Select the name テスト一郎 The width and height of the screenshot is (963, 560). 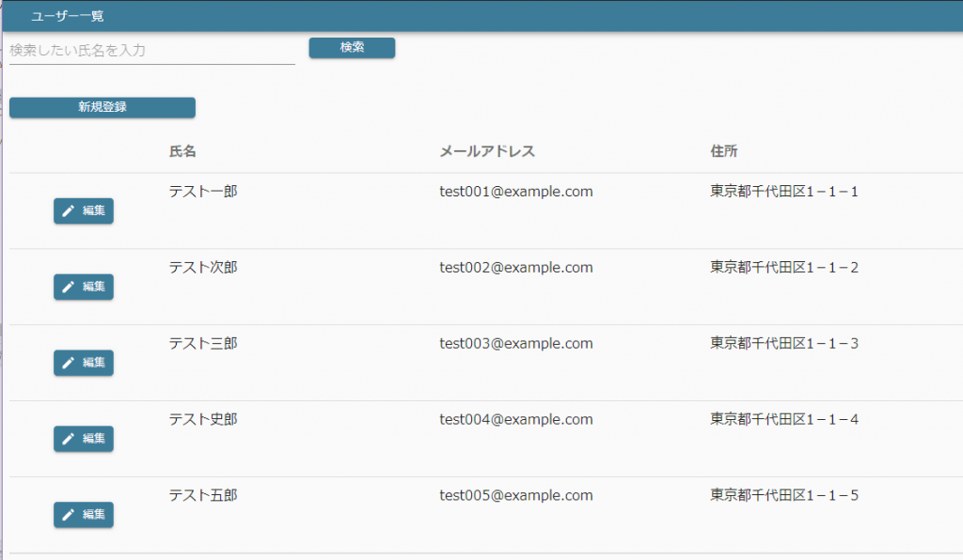click(x=203, y=192)
